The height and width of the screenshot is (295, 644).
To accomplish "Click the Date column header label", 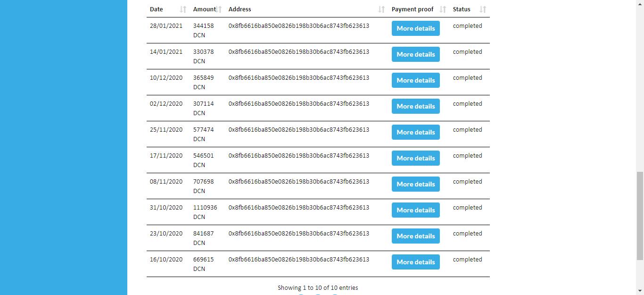I will [x=157, y=9].
